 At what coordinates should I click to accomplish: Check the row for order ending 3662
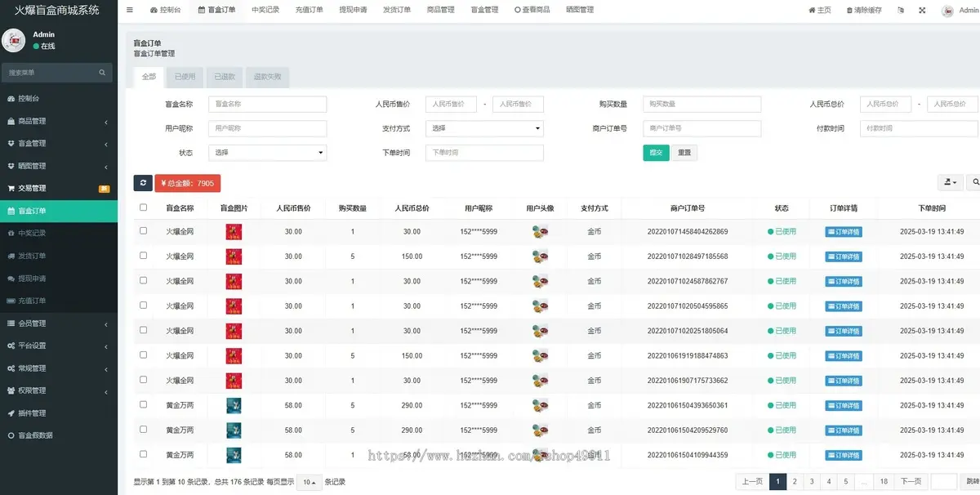coord(143,380)
